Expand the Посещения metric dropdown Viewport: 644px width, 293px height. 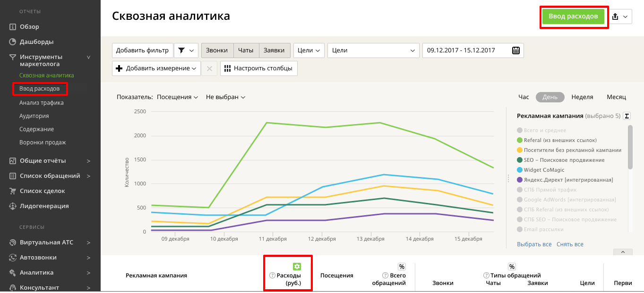(x=177, y=97)
